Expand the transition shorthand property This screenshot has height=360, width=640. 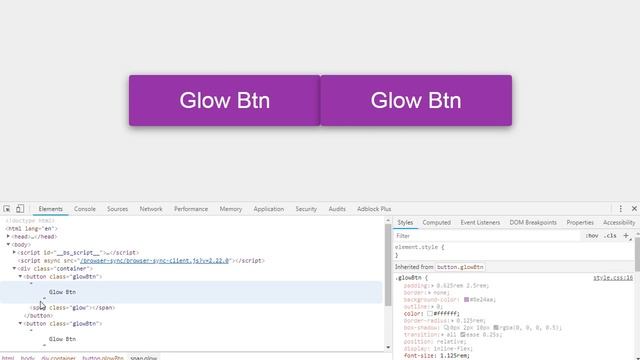tap(442, 334)
